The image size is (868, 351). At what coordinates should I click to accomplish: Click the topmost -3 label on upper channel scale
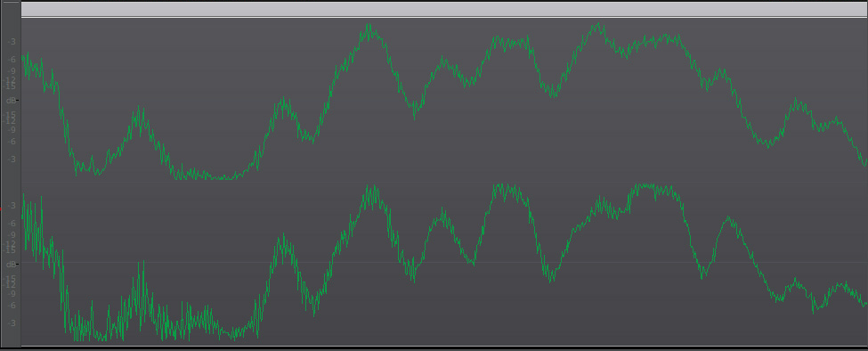(x=12, y=42)
